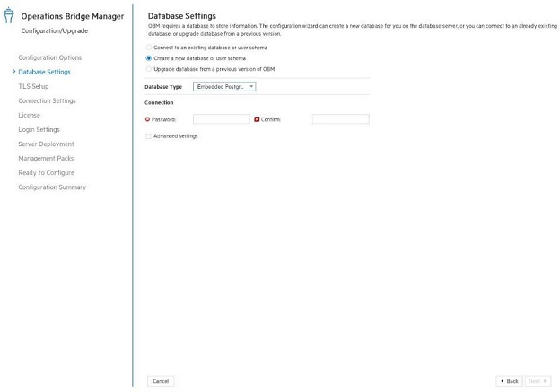Go to License step

pos(29,115)
